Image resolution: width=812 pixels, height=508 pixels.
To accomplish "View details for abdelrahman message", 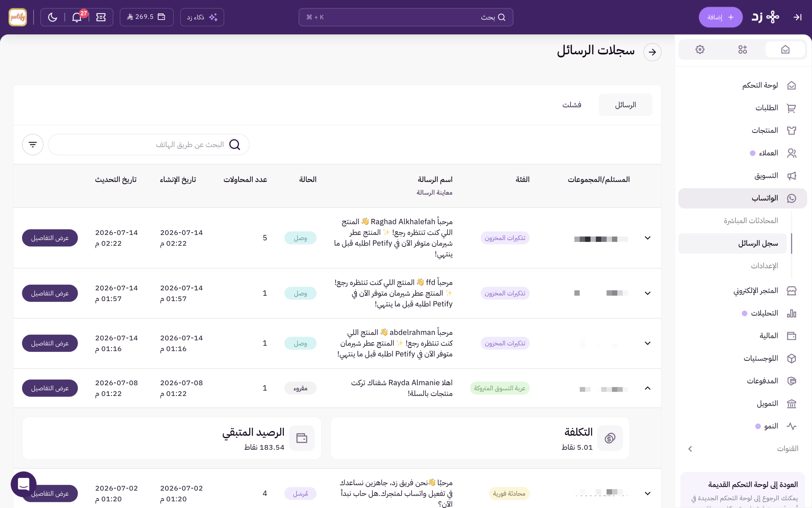I will coord(50,343).
